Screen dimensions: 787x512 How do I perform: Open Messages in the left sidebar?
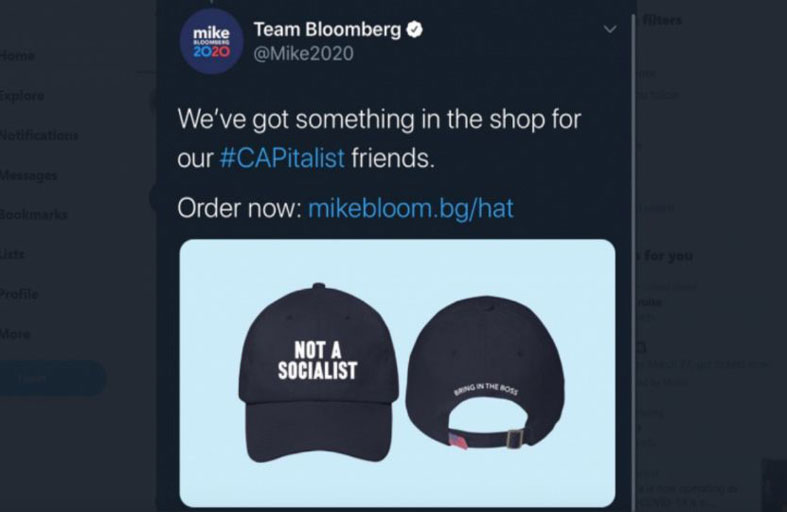tap(28, 175)
